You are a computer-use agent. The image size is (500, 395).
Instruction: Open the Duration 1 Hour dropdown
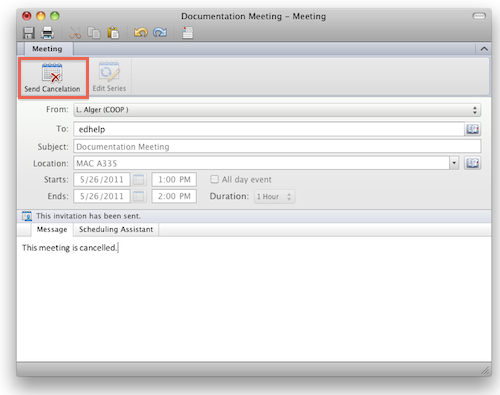274,197
